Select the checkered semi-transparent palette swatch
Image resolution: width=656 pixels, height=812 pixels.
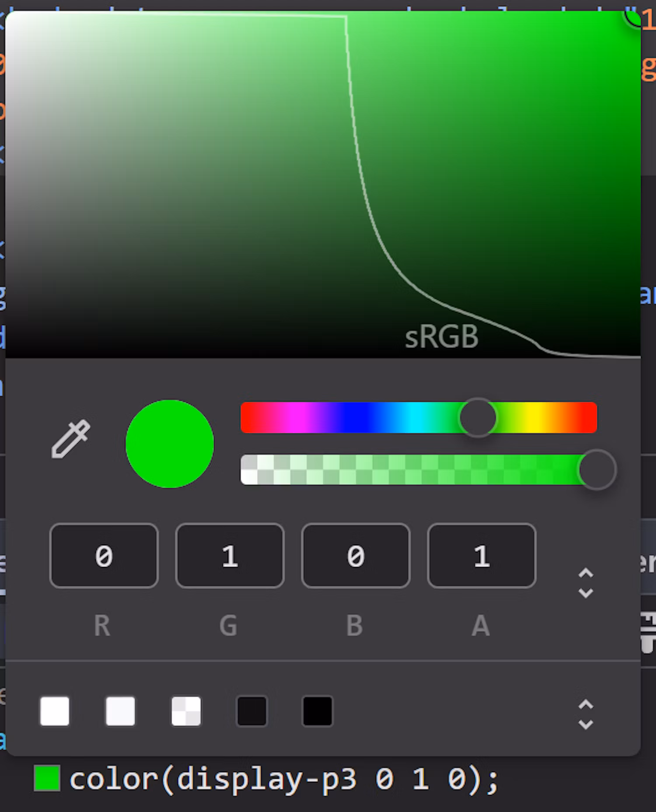pyautogui.click(x=186, y=711)
